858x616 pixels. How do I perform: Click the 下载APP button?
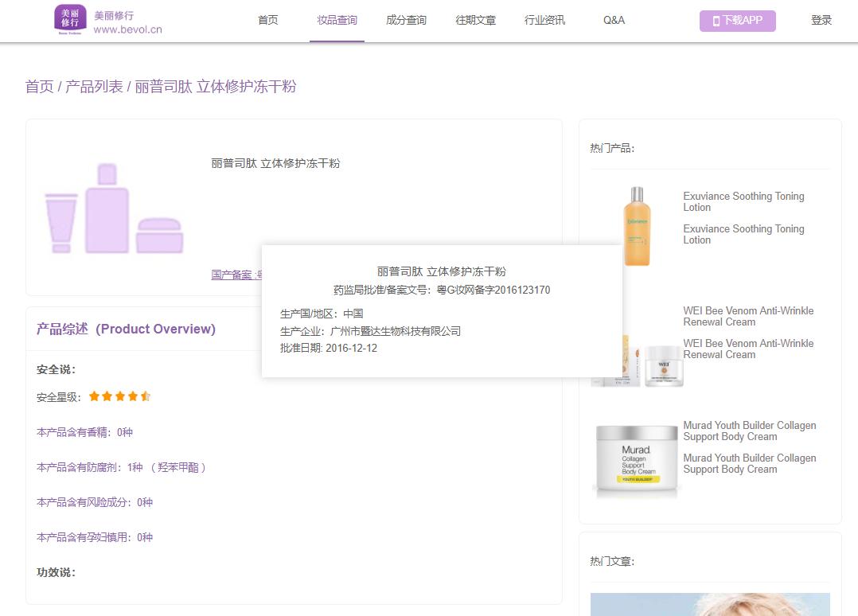[x=737, y=21]
